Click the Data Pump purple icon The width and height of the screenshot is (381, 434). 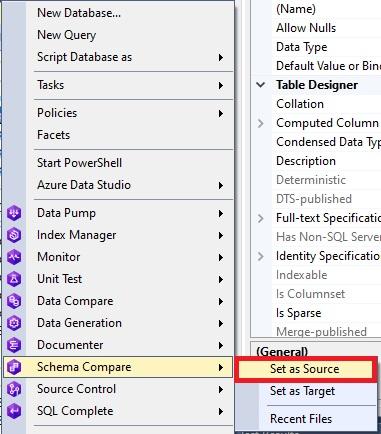point(14,213)
